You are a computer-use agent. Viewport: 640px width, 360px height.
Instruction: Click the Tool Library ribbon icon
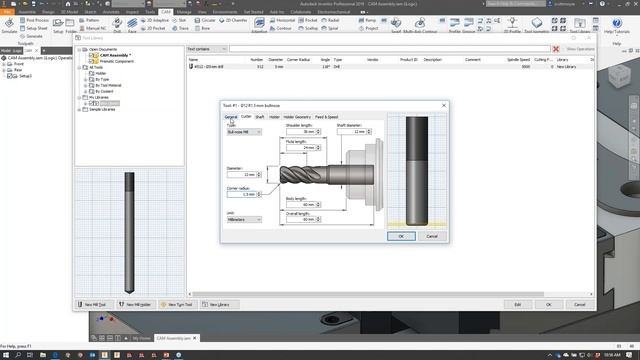pos(580,25)
